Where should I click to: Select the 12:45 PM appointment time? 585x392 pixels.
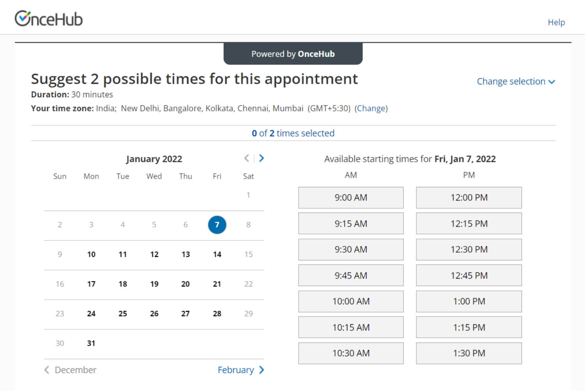(469, 275)
